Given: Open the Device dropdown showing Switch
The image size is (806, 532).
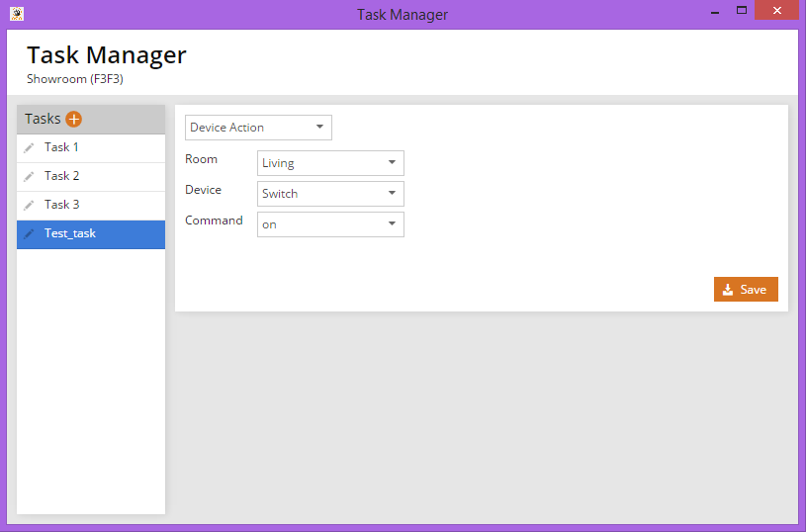Looking at the screenshot, I should pos(330,194).
